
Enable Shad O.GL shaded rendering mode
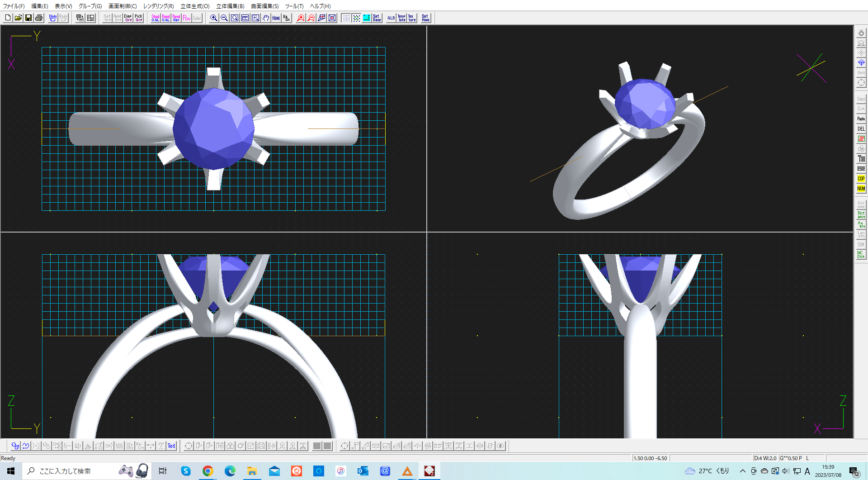[x=156, y=18]
